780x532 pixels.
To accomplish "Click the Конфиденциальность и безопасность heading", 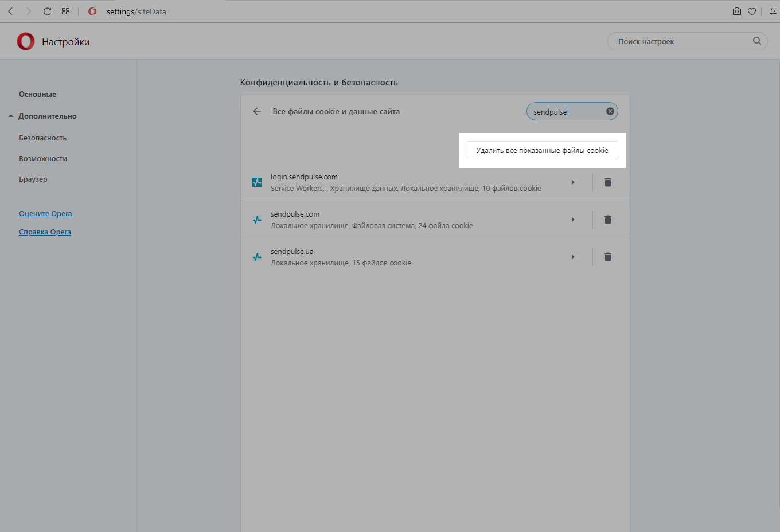I will point(319,83).
